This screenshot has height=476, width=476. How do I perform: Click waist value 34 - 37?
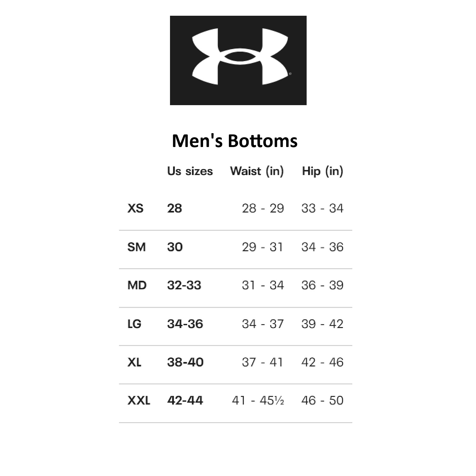263,324
